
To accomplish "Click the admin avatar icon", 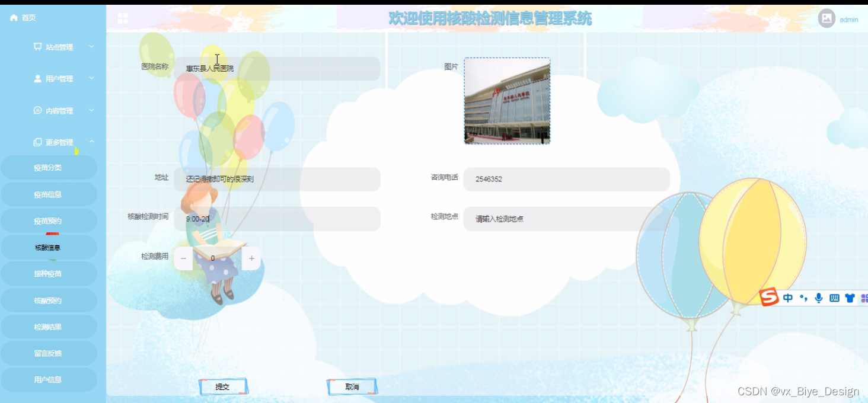I will (826, 18).
